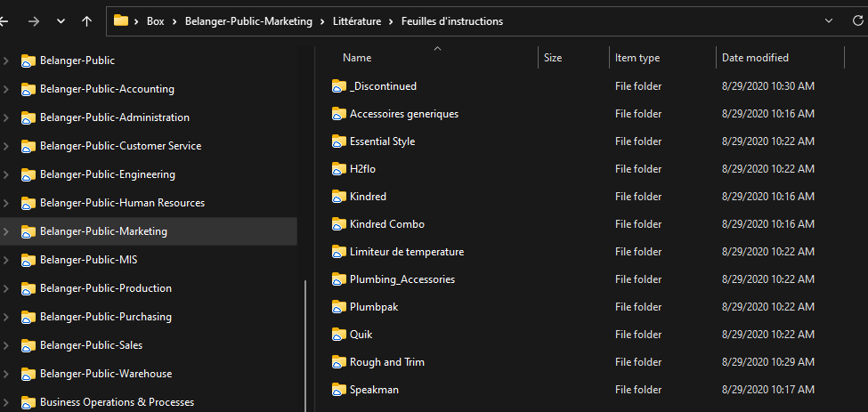Click the Kindred folder icon
Image resolution: width=868 pixels, height=412 pixels.
point(339,197)
